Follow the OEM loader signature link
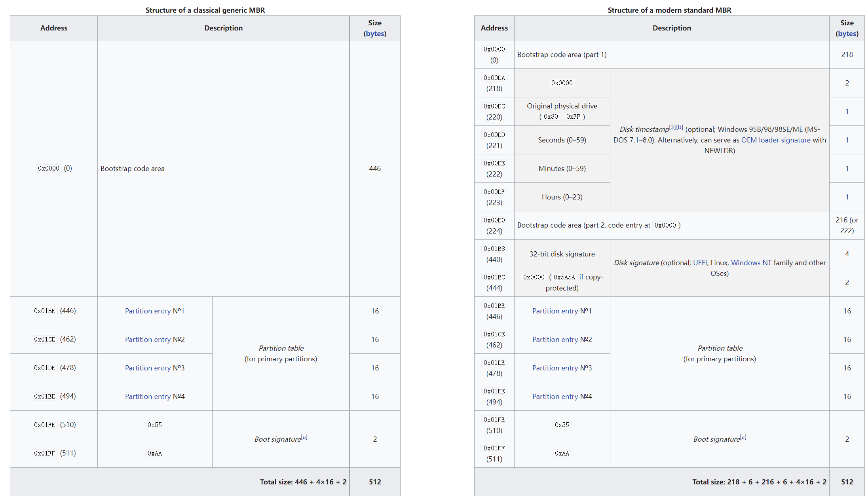Image resolution: width=868 pixels, height=503 pixels. (776, 140)
